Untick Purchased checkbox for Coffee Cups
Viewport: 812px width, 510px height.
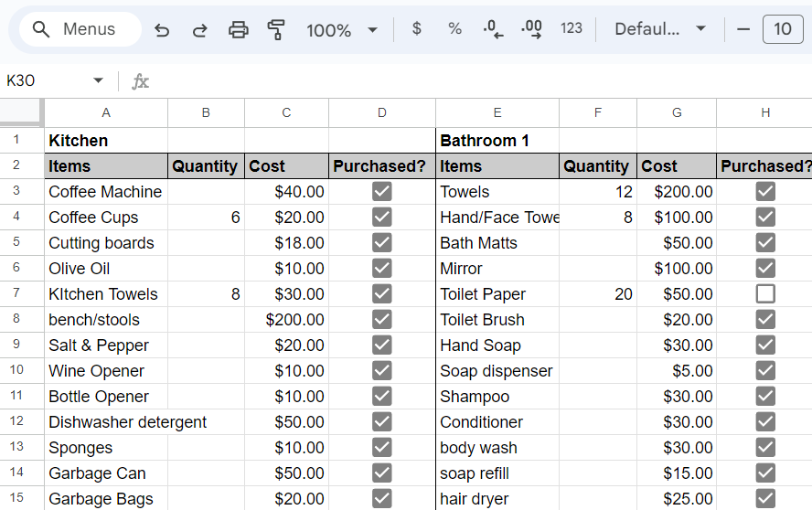[x=381, y=217]
